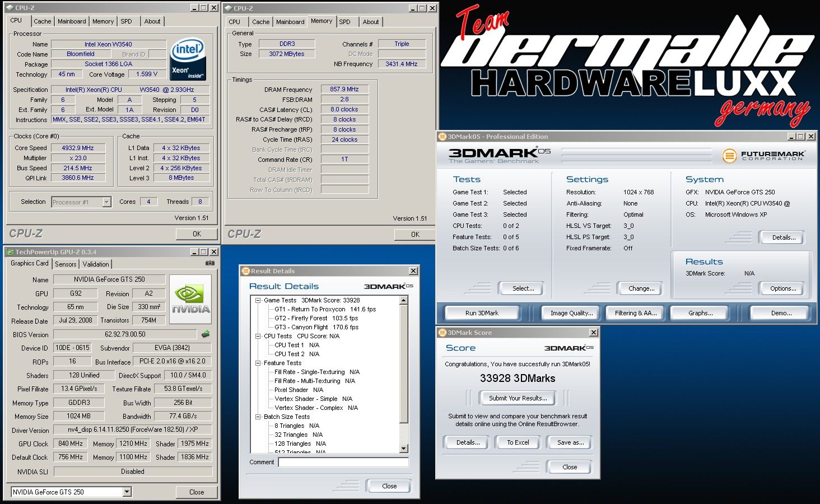
Task: Select the CPU tab in second CPU-Z window
Action: point(235,22)
